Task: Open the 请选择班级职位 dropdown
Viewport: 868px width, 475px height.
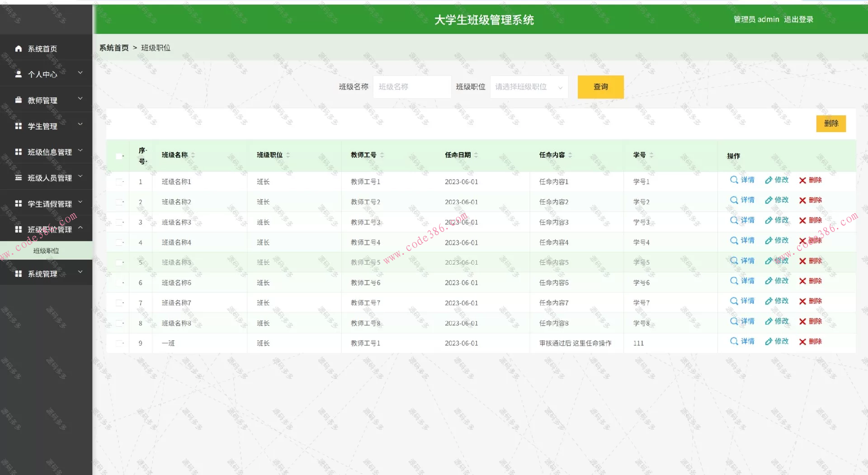Action: 528,87
